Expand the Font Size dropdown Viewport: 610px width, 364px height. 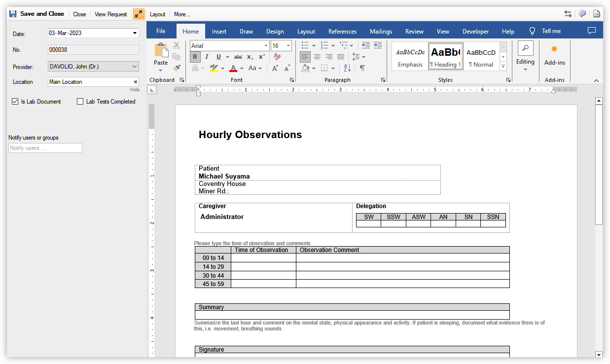click(288, 45)
